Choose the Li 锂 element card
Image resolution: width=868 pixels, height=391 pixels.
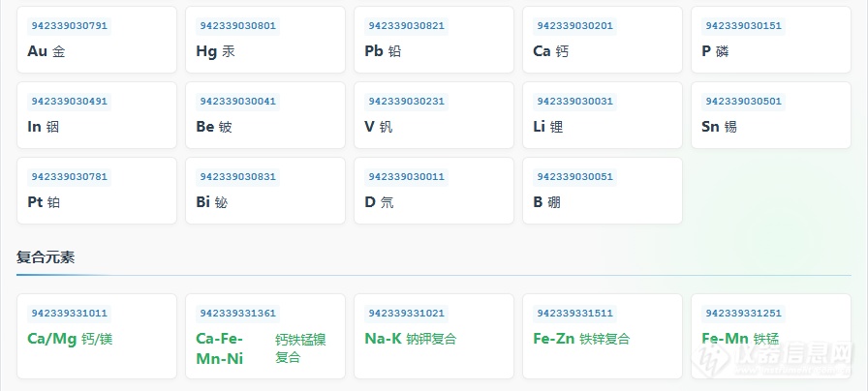602,115
